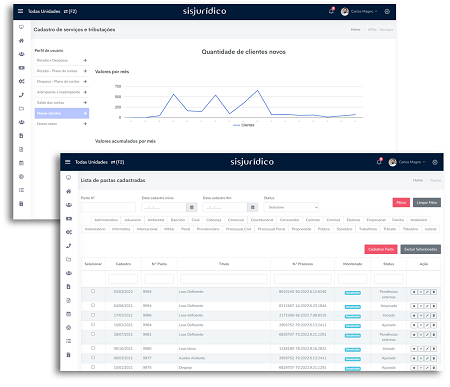Image resolution: width=450 pixels, height=387 pixels.
Task: Open Carlos Magno user dropdown in front window
Action: point(412,162)
